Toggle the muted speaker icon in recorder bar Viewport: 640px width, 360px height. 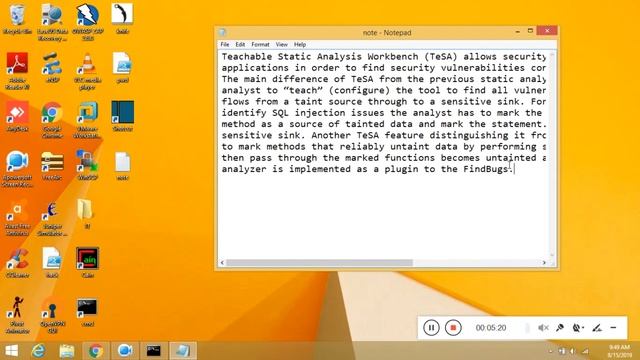pos(543,328)
